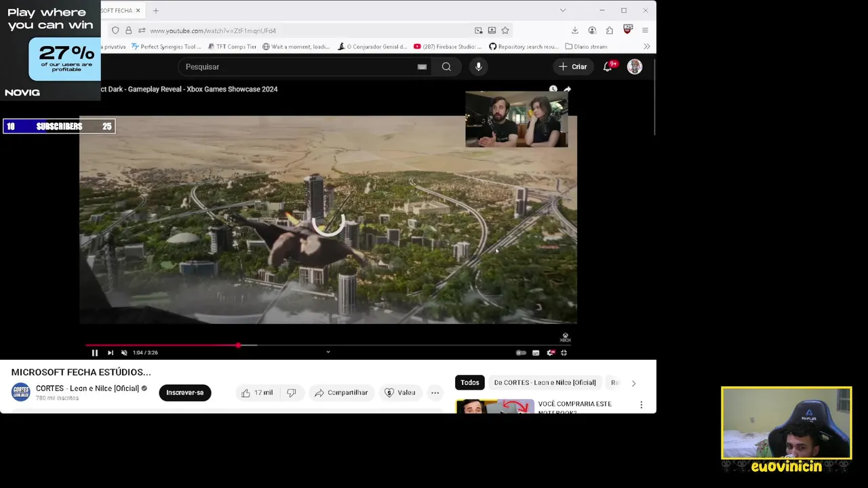Open more actions three-dot menu

click(x=435, y=392)
